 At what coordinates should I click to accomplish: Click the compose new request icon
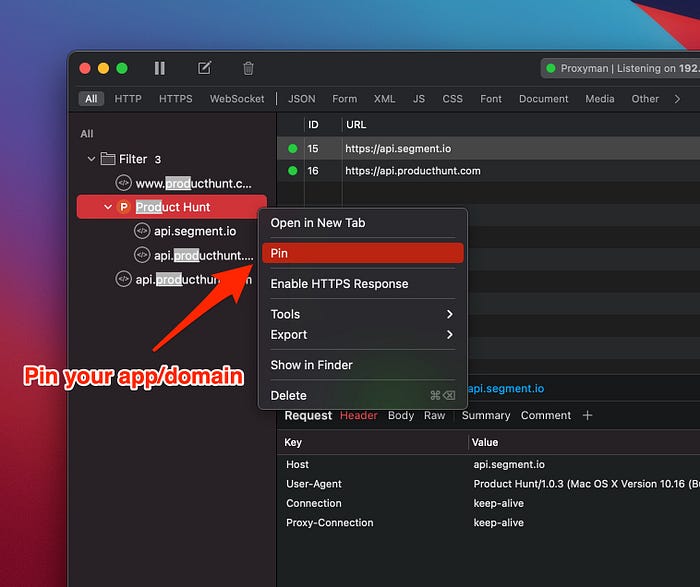[x=204, y=68]
